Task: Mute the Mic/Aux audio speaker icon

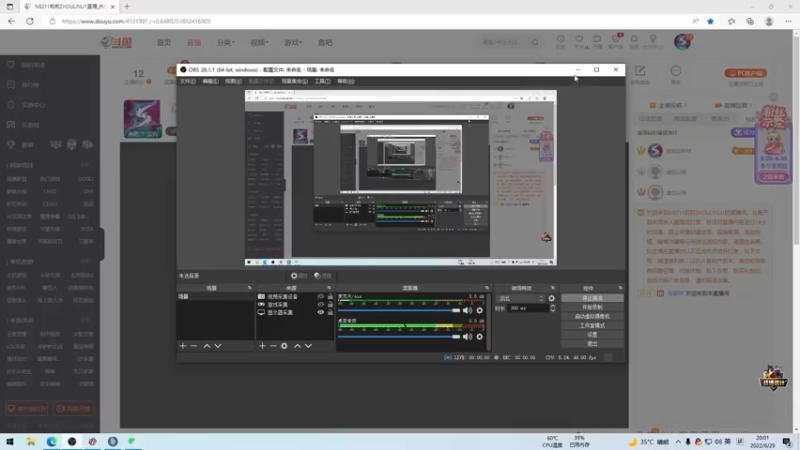Action: pos(467,310)
